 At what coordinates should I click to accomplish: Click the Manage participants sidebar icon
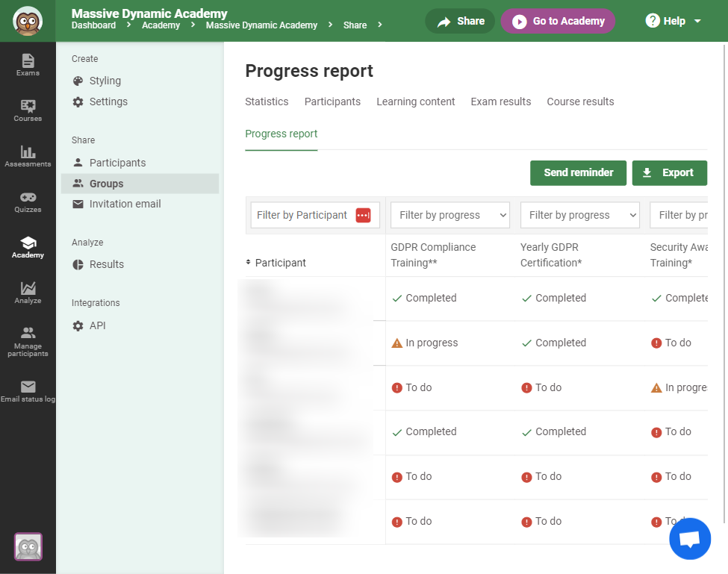[x=28, y=342]
